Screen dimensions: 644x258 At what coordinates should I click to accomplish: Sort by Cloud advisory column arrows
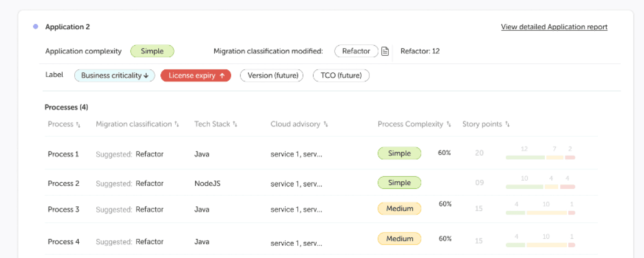pyautogui.click(x=325, y=124)
